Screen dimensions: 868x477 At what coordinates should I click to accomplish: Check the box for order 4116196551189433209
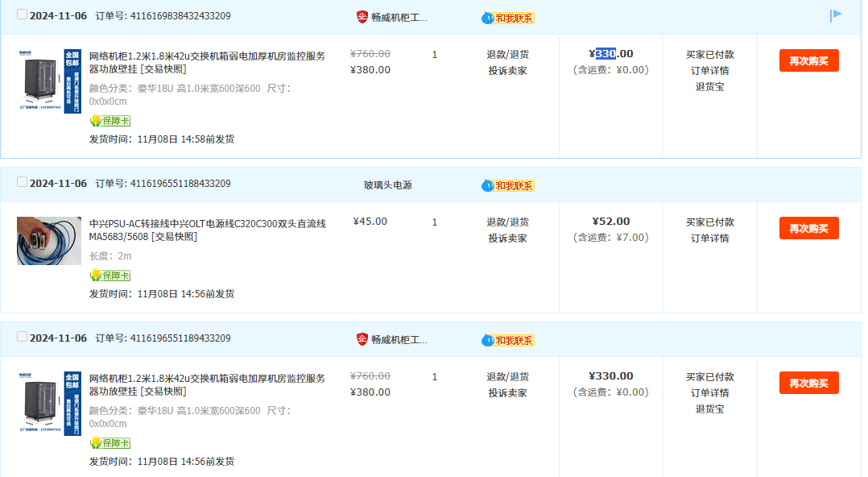click(x=22, y=338)
